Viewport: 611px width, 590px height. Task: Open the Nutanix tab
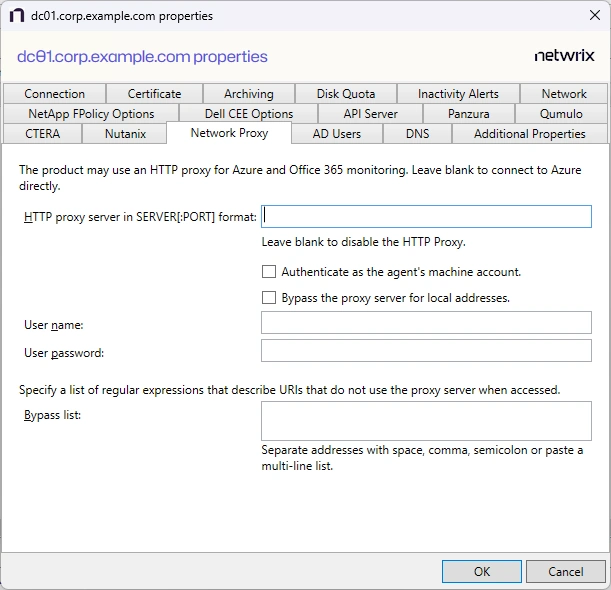click(x=125, y=134)
